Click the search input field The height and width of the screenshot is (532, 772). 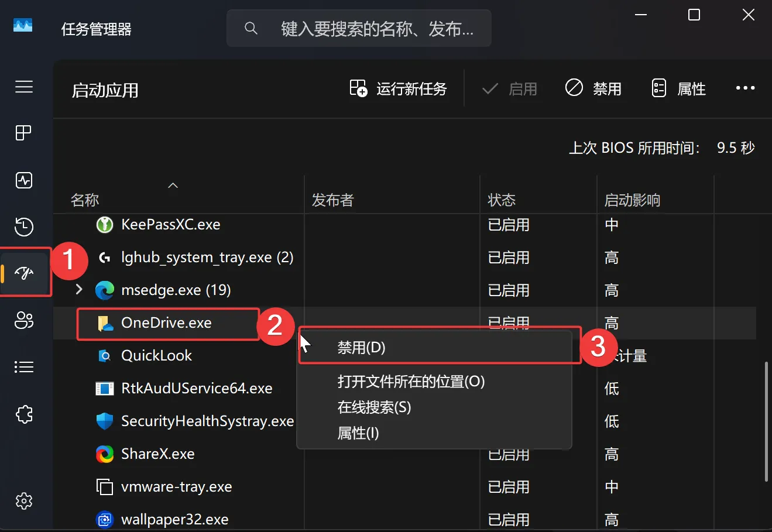point(359,28)
